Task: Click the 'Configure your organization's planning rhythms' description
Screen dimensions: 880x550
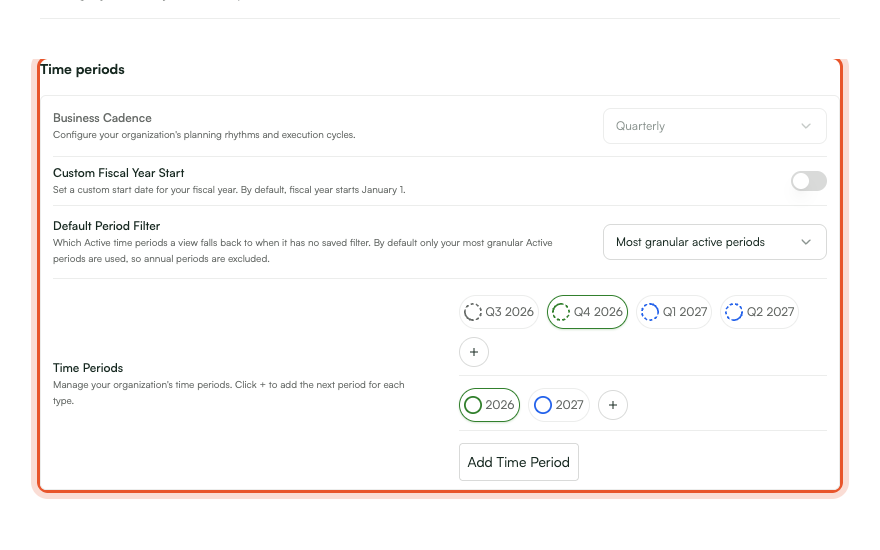Action: [x=204, y=135]
